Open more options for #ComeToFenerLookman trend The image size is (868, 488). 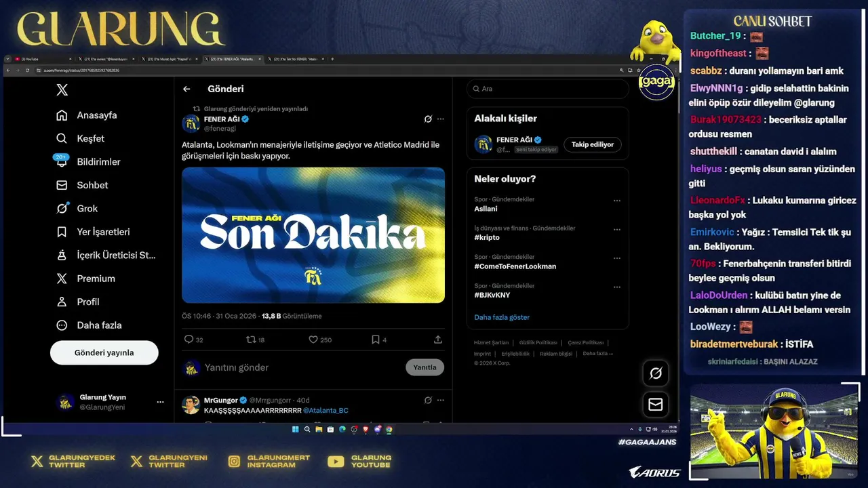point(617,258)
